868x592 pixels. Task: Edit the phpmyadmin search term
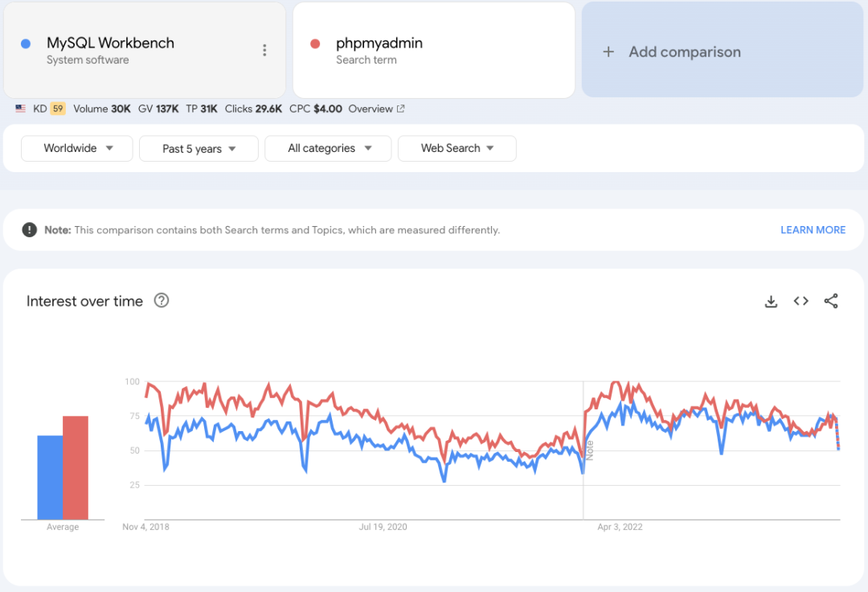click(379, 43)
